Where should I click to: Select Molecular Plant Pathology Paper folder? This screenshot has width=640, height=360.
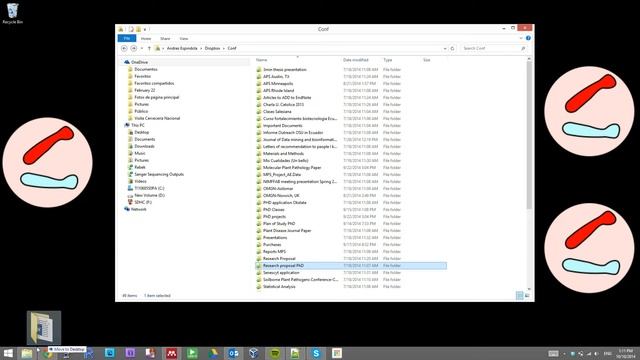[x=292, y=168]
